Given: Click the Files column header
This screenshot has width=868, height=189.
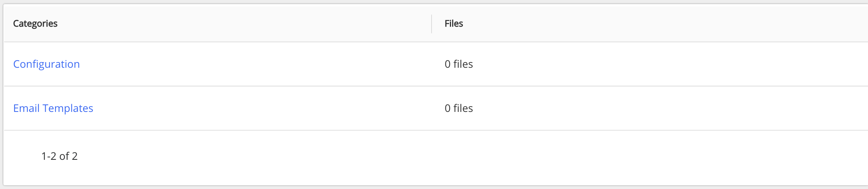Looking at the screenshot, I should [x=454, y=24].
